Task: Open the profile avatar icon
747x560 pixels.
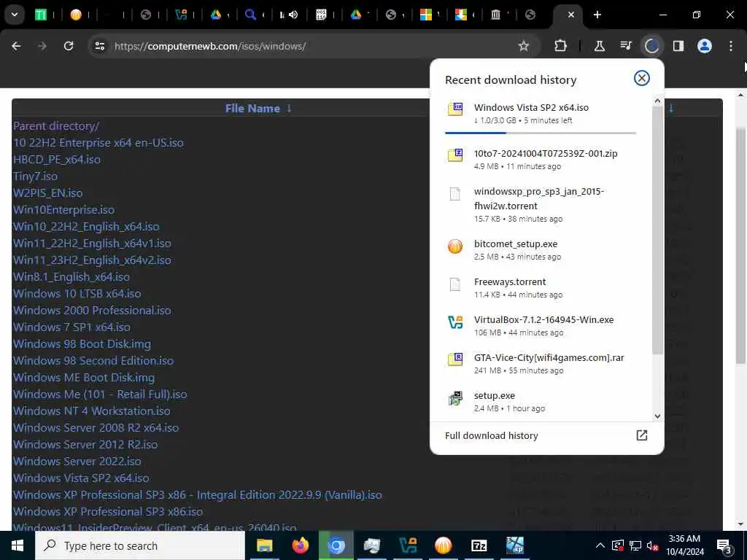Action: pyautogui.click(x=705, y=46)
